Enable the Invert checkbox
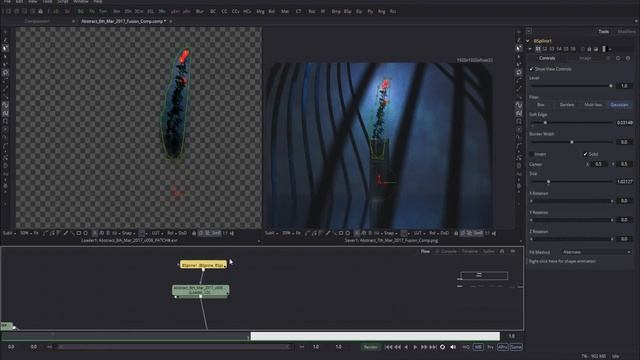The image size is (640, 360). [531, 154]
